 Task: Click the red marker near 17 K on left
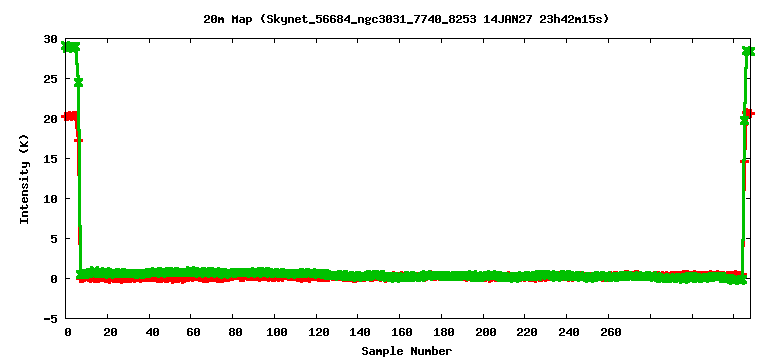pyautogui.click(x=78, y=141)
